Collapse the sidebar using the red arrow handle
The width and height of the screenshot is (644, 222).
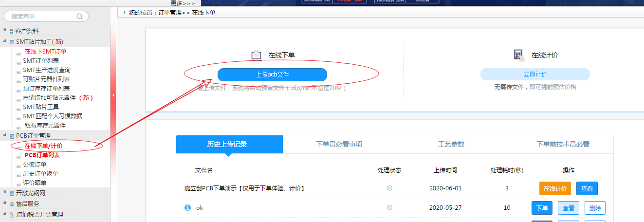113,95
